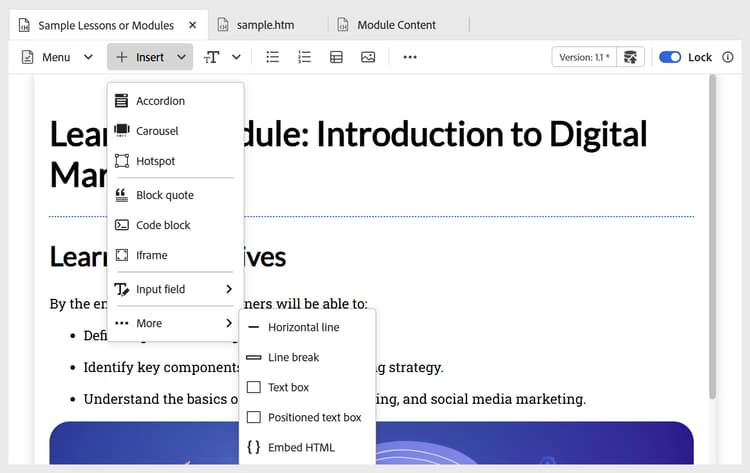Click the Insert plus button

[122, 57]
